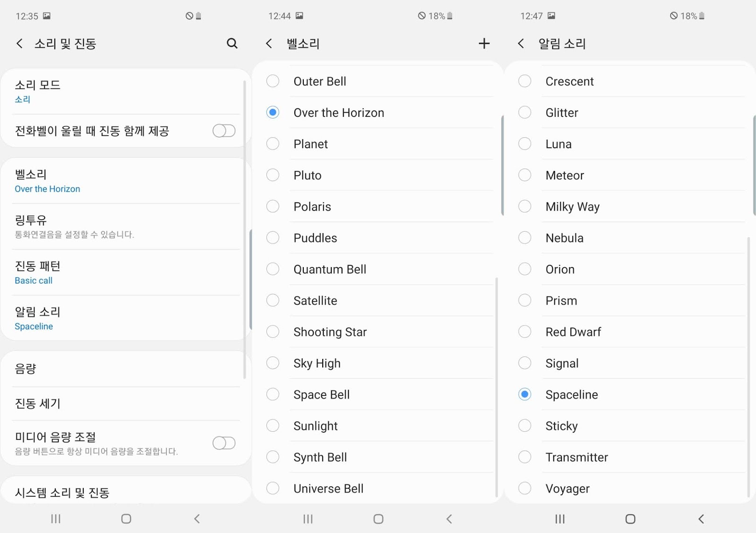Add a custom ringtone with the plus icon
This screenshot has height=533, width=756.
click(484, 44)
